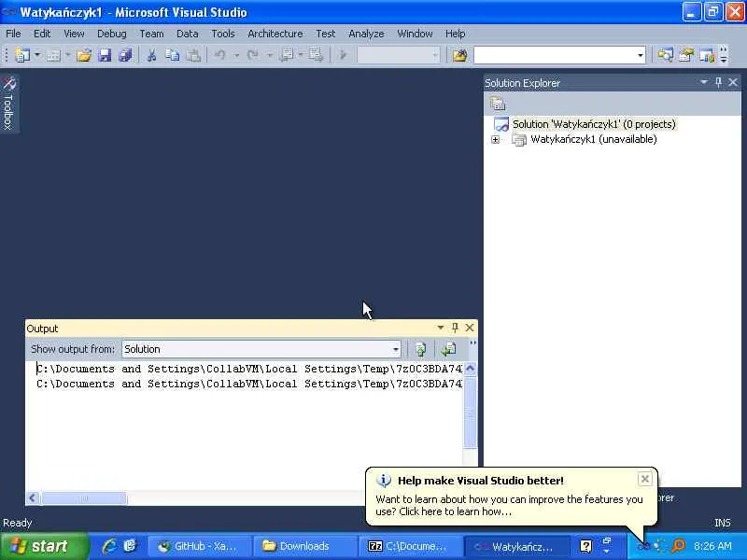Open the File menu

pos(13,34)
